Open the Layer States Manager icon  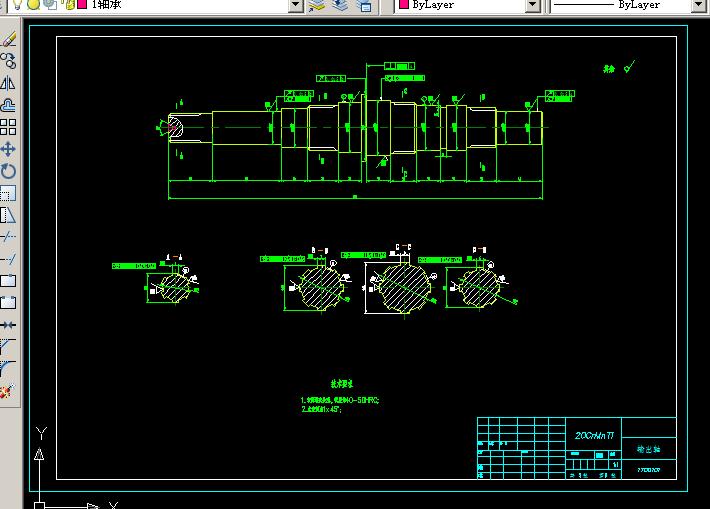pyautogui.click(x=364, y=5)
